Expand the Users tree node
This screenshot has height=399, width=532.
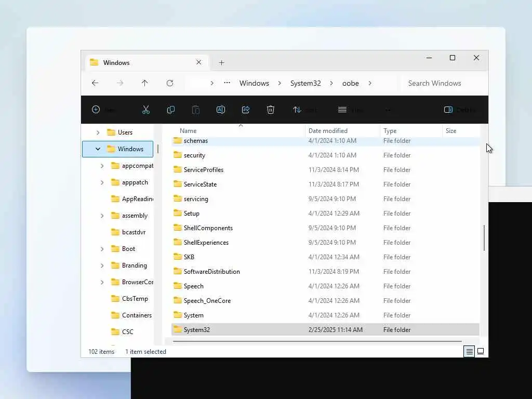pos(98,132)
